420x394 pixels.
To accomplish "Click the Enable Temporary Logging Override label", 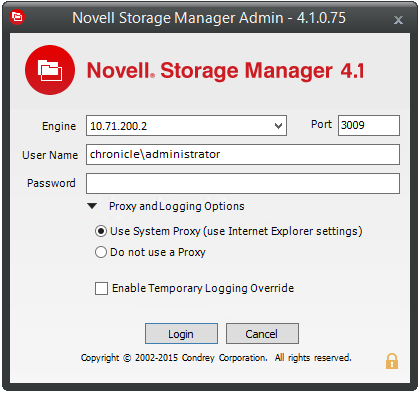I will [x=203, y=288].
